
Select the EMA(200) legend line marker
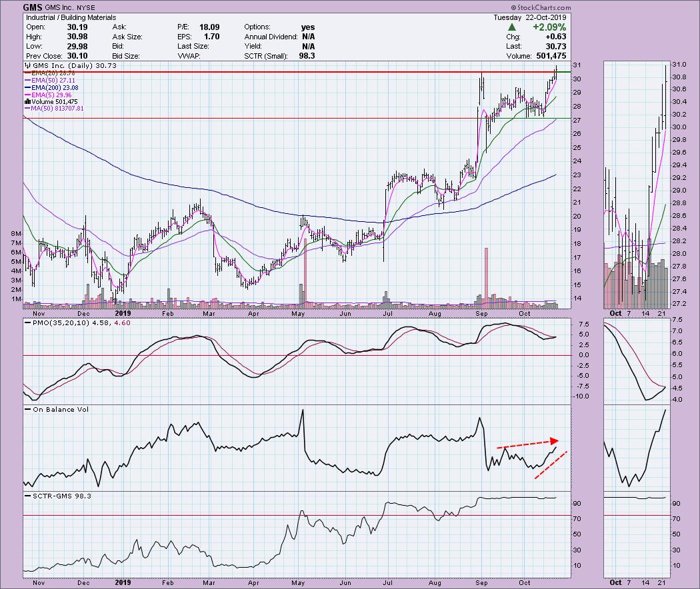[28, 87]
